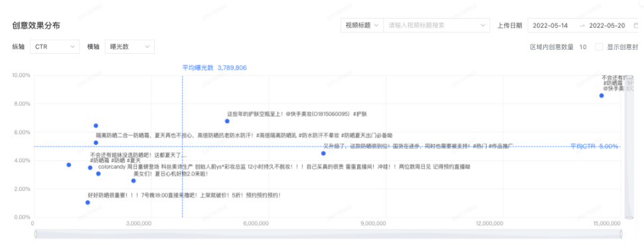Click the 10.00% y-axis label
Viewport: 644px width, 246px height.
[21, 76]
